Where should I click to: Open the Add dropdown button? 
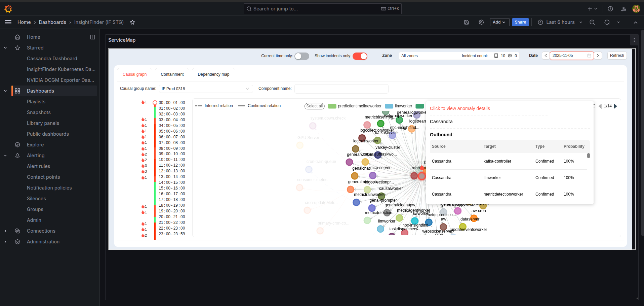499,22
